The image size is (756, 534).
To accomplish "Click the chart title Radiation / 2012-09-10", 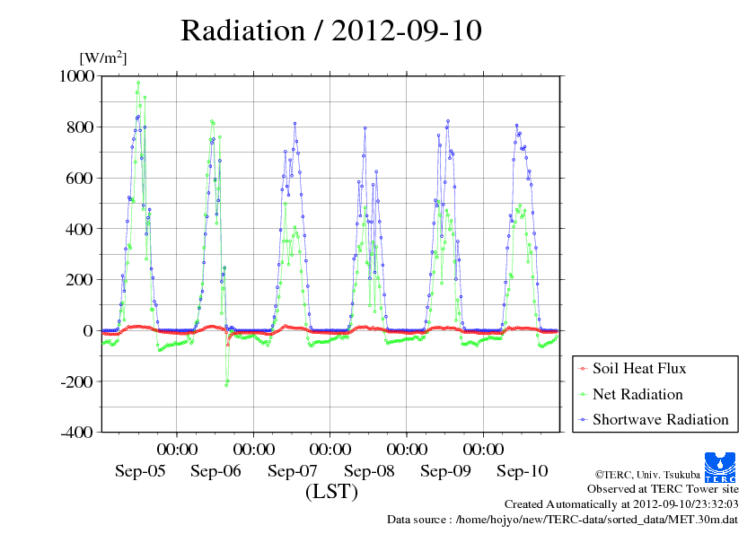I will tap(331, 31).
